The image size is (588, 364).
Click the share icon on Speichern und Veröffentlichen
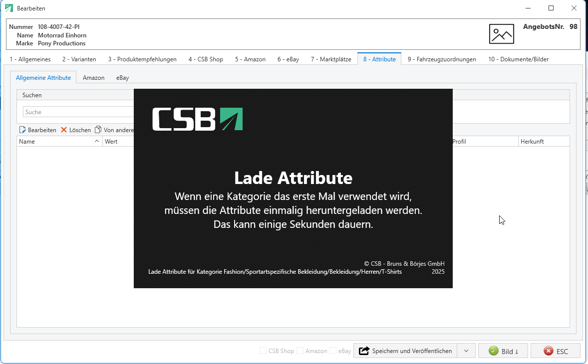[x=364, y=351]
